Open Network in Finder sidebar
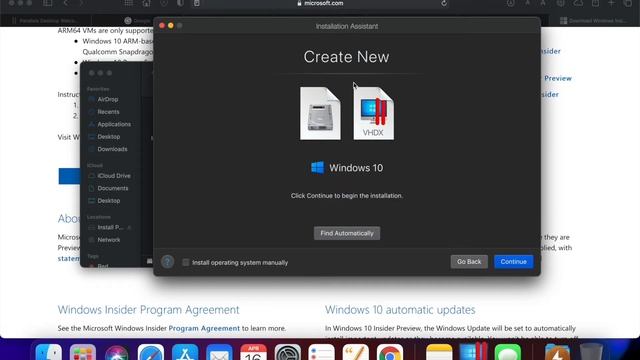Viewport: 640px width, 360px height. point(109,240)
